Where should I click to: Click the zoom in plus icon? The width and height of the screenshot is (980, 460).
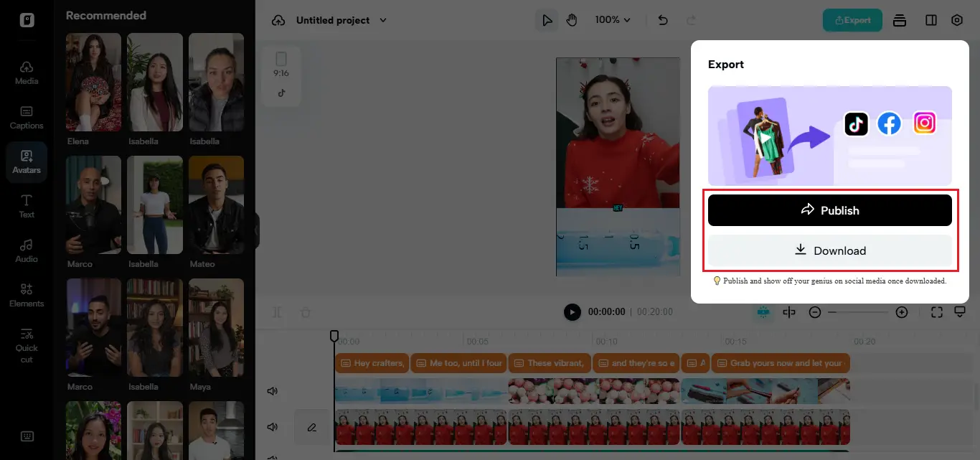902,312
